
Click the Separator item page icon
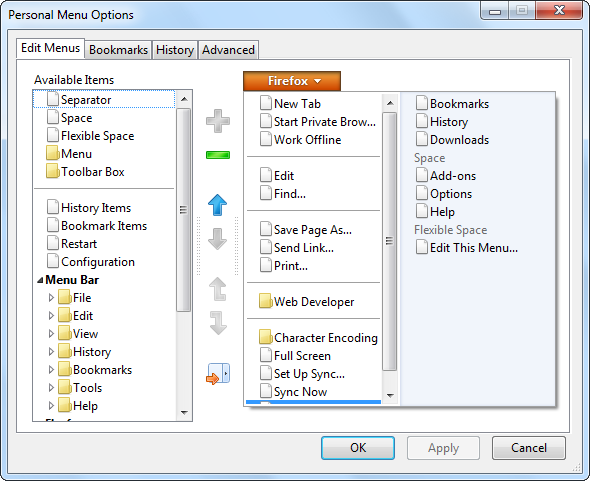53,99
